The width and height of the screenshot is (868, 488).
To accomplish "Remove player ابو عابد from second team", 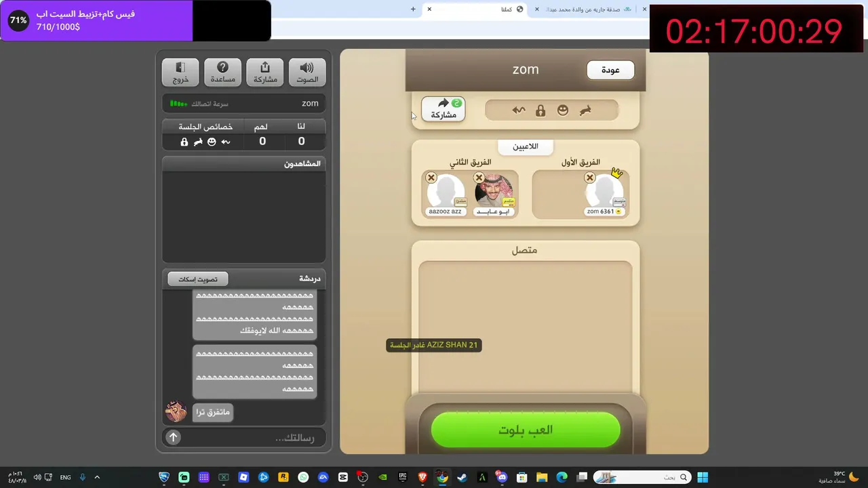I will click(x=479, y=178).
